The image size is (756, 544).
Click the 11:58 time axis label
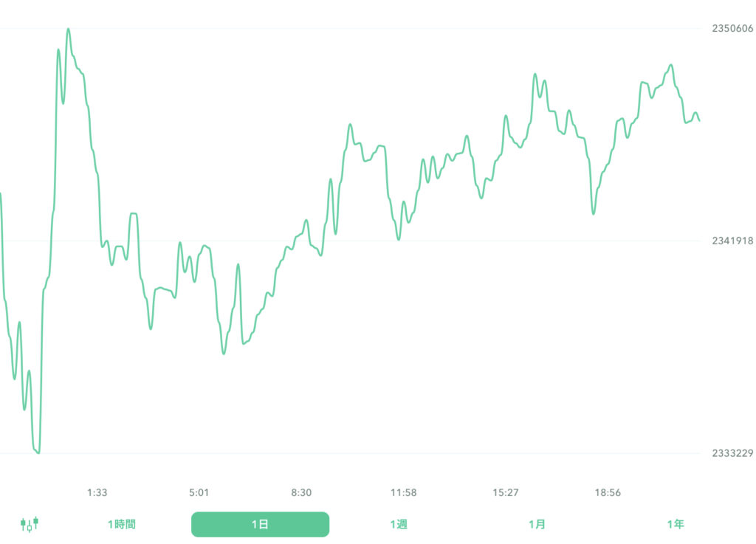404,493
